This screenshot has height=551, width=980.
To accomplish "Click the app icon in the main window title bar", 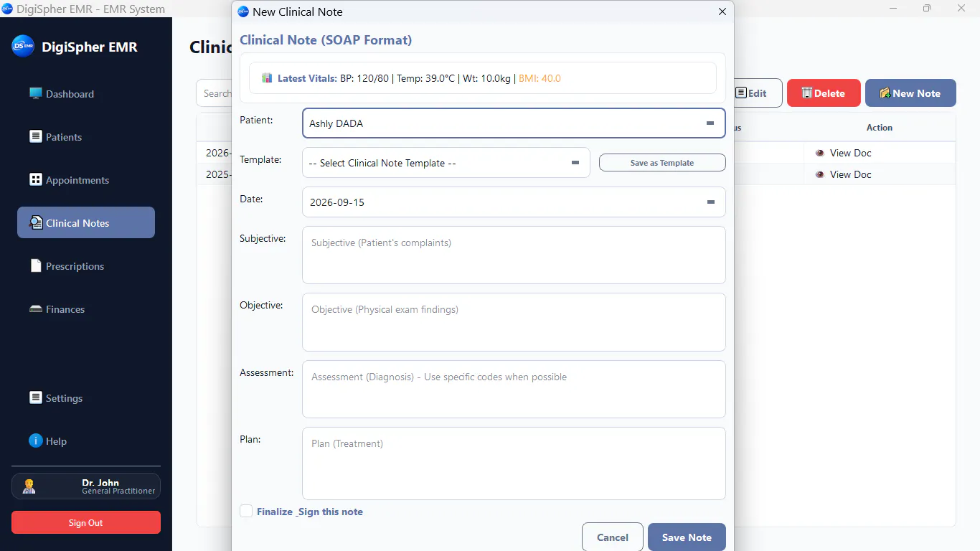I will (7, 9).
